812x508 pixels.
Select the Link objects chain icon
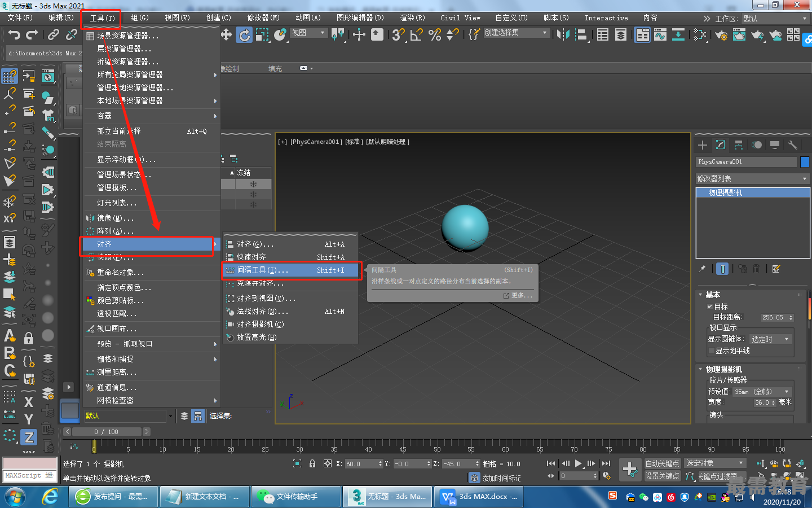point(54,35)
